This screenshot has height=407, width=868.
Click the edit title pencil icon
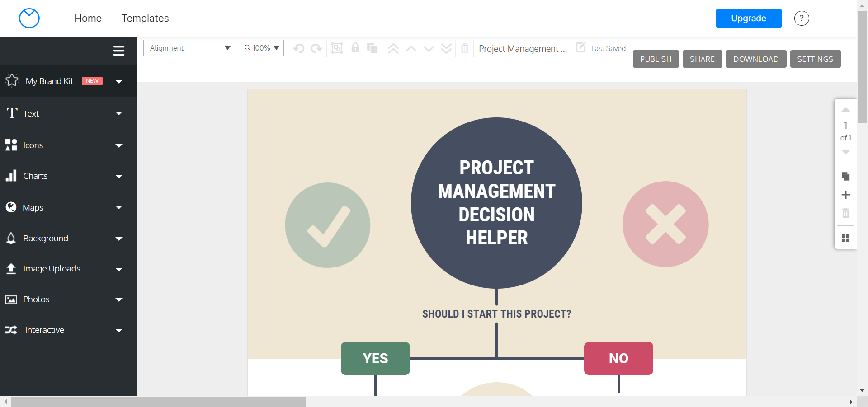click(x=581, y=47)
